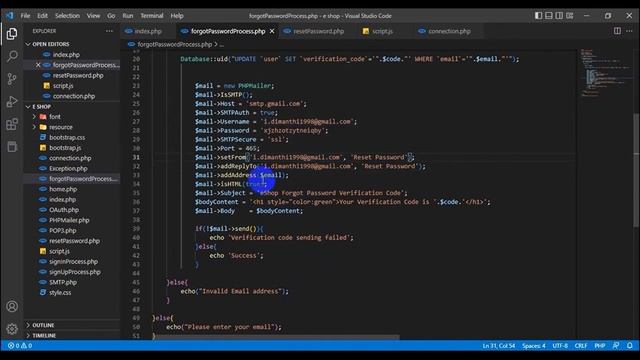Click the Explorer more actions ellipsis
This screenshot has height=360, width=640.
[x=109, y=31]
